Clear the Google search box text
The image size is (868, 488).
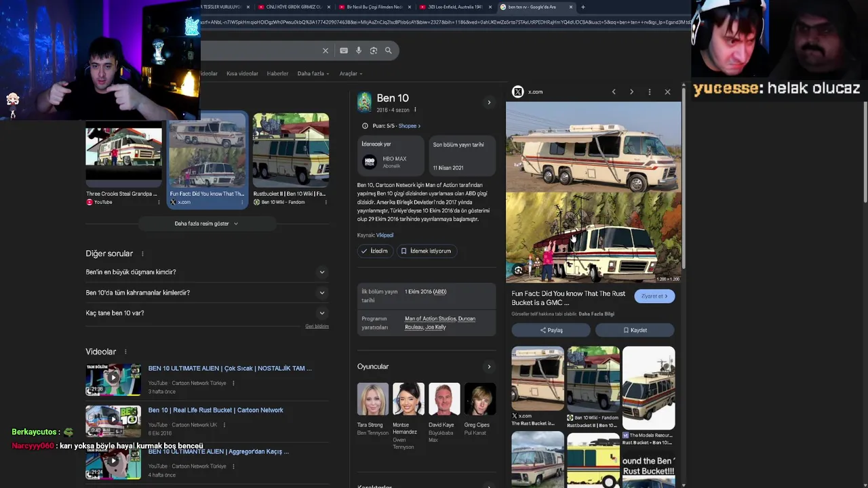point(325,50)
